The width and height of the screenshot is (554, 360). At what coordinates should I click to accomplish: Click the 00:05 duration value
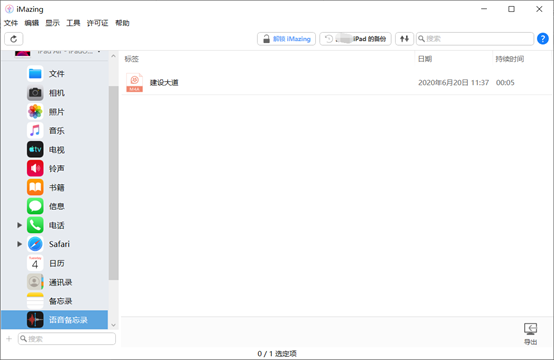point(505,83)
